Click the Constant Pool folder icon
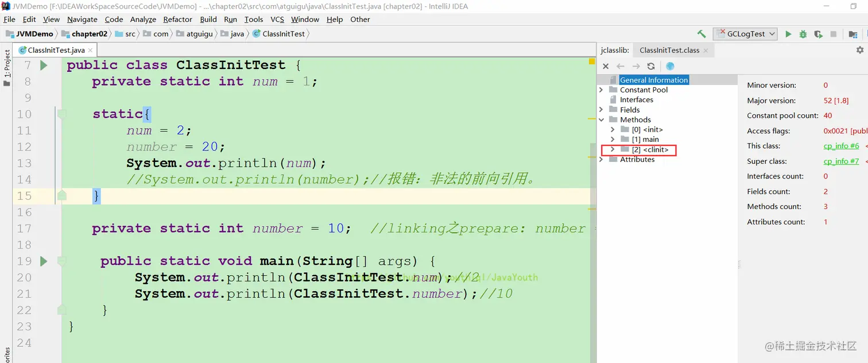 click(x=613, y=90)
